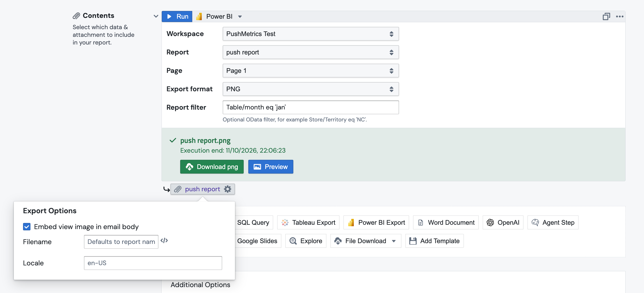Click the Additional Options heading
Screen dimensions: 644x293
coord(200,285)
